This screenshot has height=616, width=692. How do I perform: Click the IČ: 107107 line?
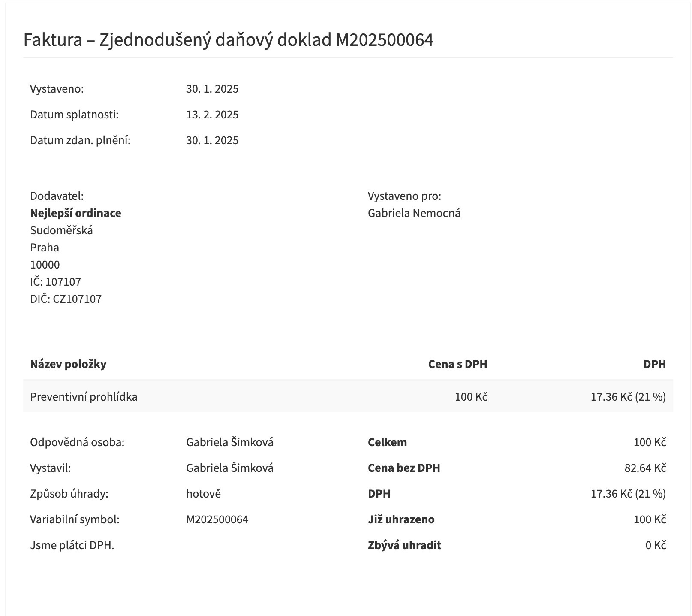tap(55, 282)
